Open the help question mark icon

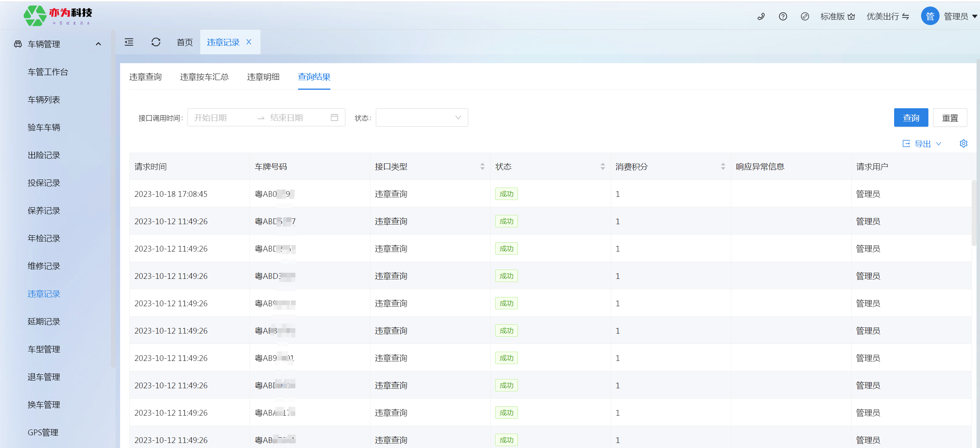point(783,17)
